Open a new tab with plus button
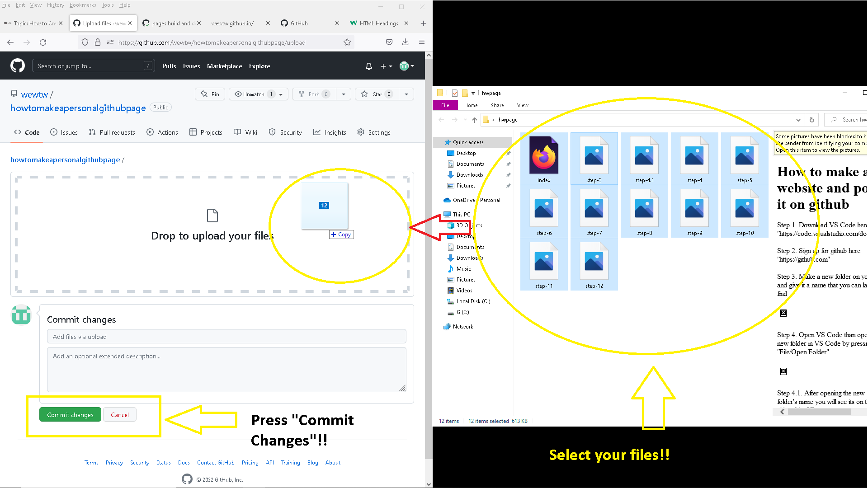868x488 pixels. [x=423, y=23]
